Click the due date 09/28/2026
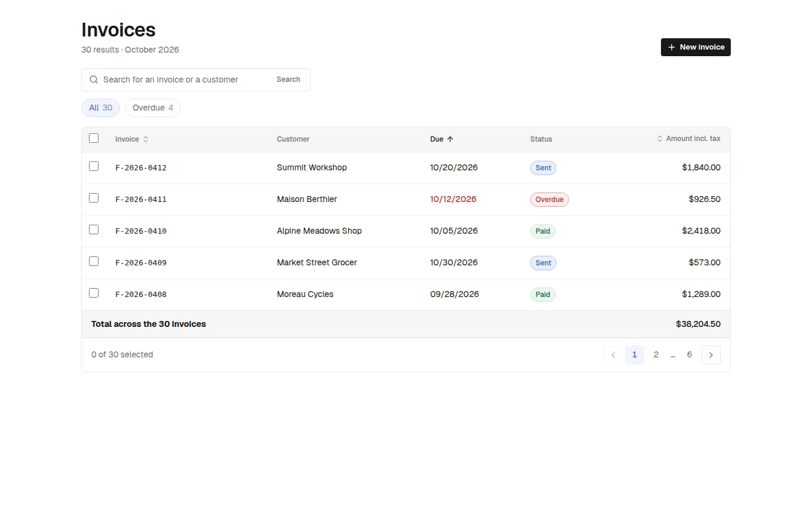 click(454, 295)
